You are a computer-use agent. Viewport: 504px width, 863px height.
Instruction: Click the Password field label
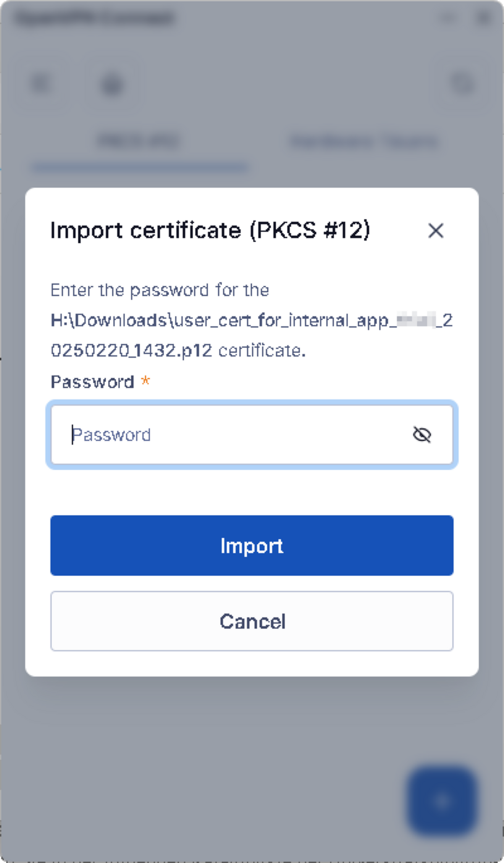click(x=92, y=382)
